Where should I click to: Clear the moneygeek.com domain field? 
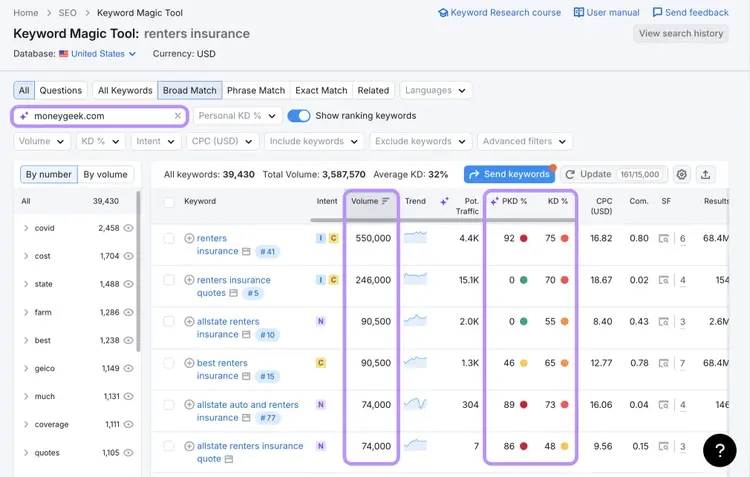pyautogui.click(x=177, y=116)
